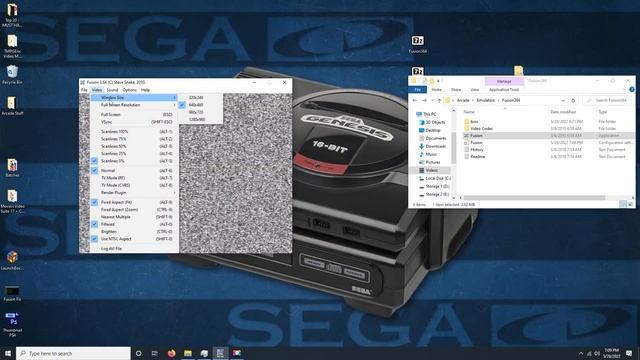Switch to the Home ribbon tab
This screenshot has height=360, width=640.
click(x=437, y=89)
